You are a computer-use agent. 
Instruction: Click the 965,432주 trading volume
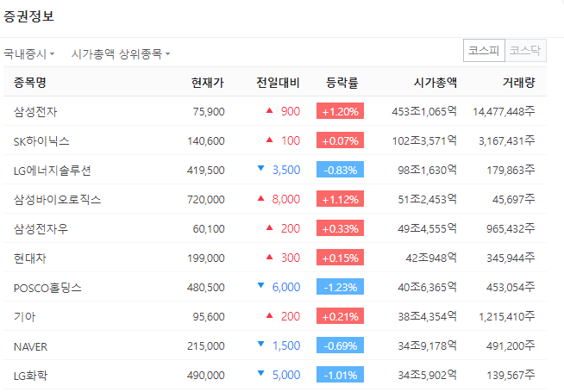tap(511, 229)
